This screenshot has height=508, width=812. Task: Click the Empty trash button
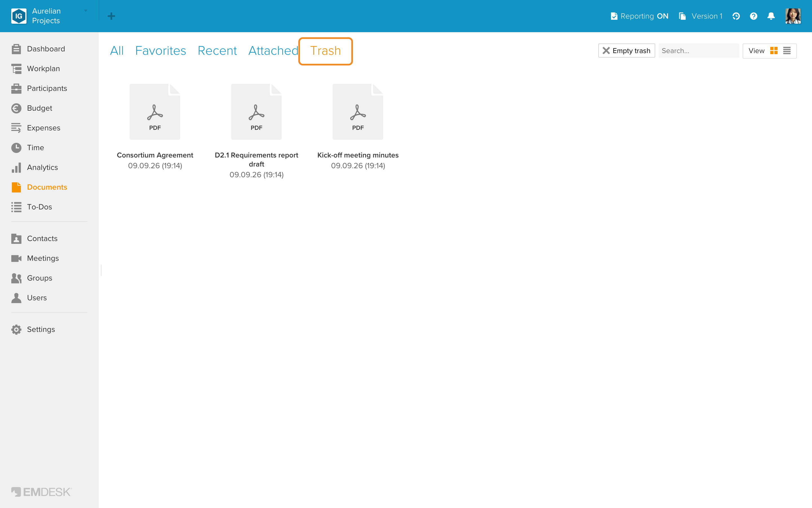(626, 51)
